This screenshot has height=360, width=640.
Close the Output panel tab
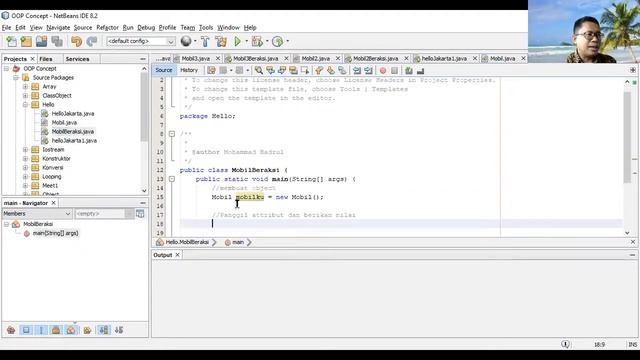[177, 255]
